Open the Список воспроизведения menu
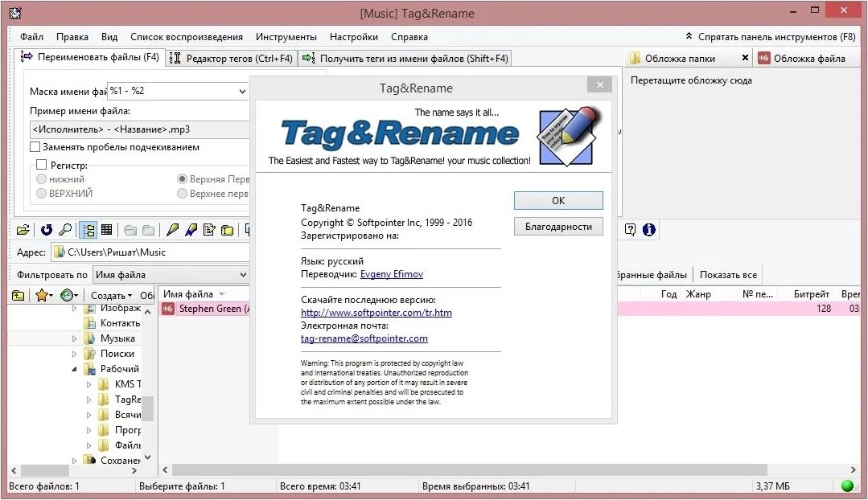The image size is (868, 500). [x=187, y=37]
